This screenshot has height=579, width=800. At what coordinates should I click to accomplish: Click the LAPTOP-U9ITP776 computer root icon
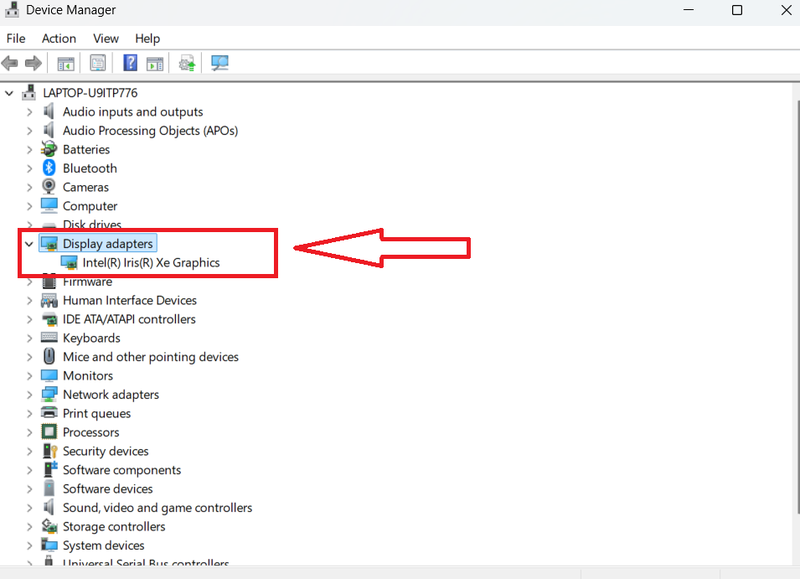[x=29, y=92]
